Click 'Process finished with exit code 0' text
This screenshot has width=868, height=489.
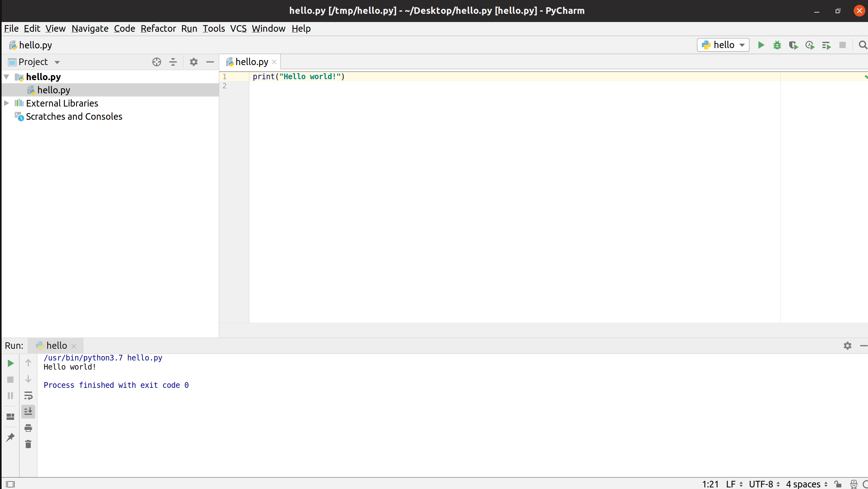[116, 385]
